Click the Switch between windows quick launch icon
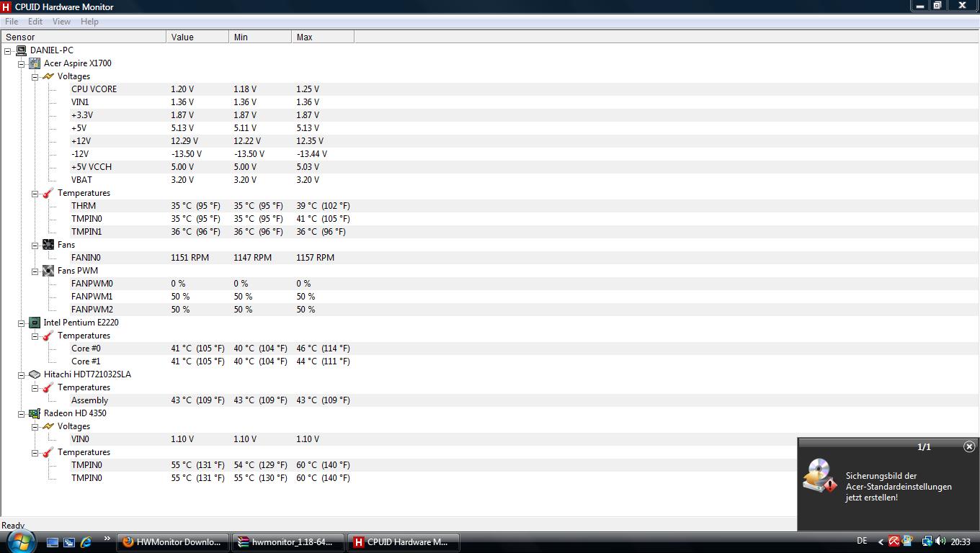 (x=69, y=542)
